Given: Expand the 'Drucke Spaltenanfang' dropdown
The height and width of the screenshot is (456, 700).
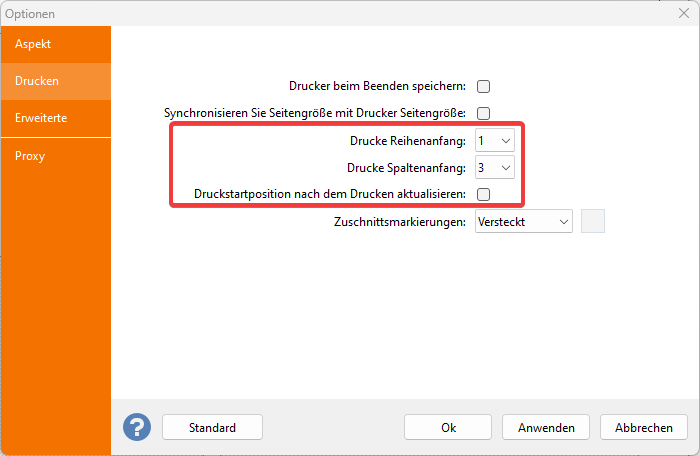Looking at the screenshot, I should pyautogui.click(x=495, y=167).
